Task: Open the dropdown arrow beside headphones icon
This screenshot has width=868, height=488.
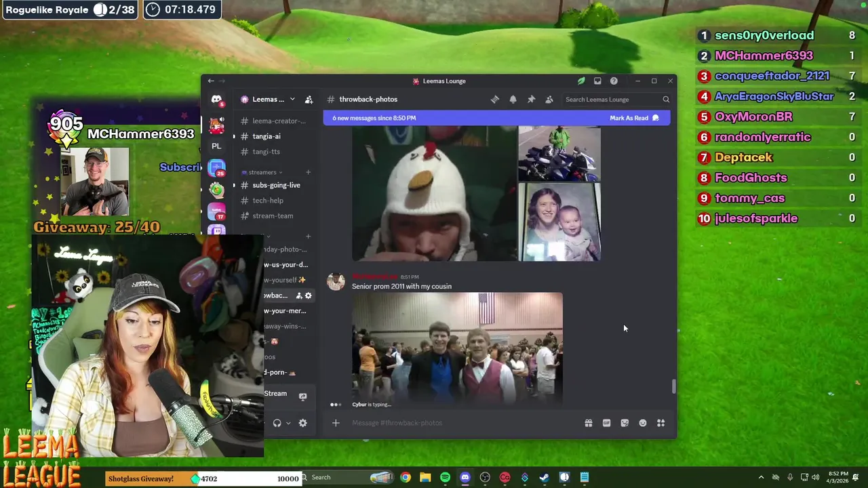Action: click(288, 423)
